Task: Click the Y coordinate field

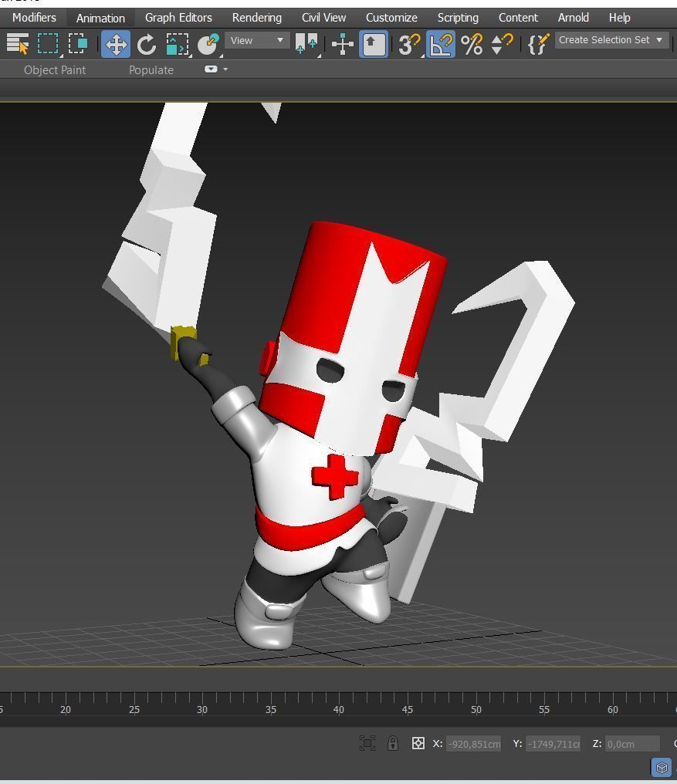Action: pyautogui.click(x=553, y=744)
